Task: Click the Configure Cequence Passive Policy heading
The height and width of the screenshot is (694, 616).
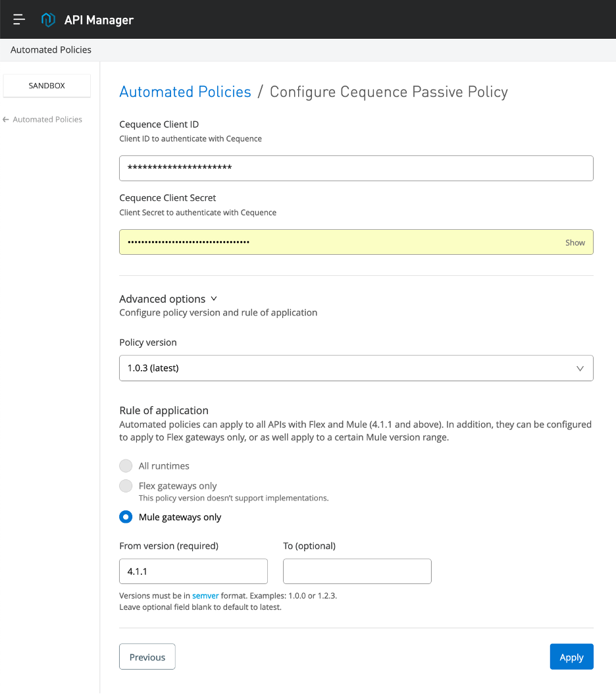Action: [x=388, y=92]
